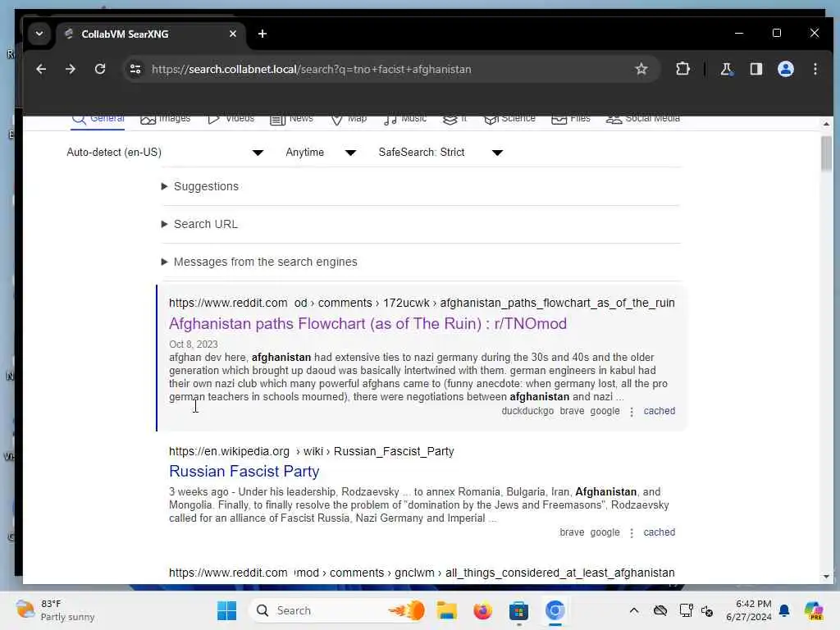
Task: Switch to the Social Media category
Action: tap(642, 119)
